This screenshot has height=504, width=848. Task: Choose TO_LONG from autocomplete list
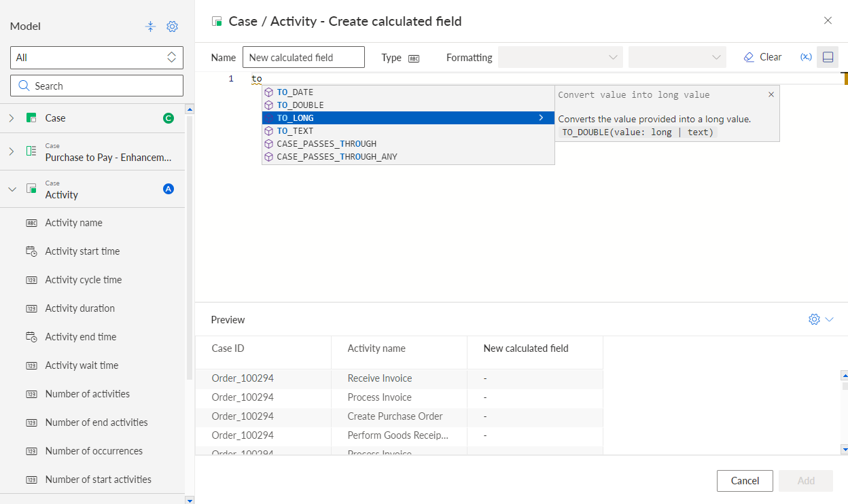pos(408,118)
